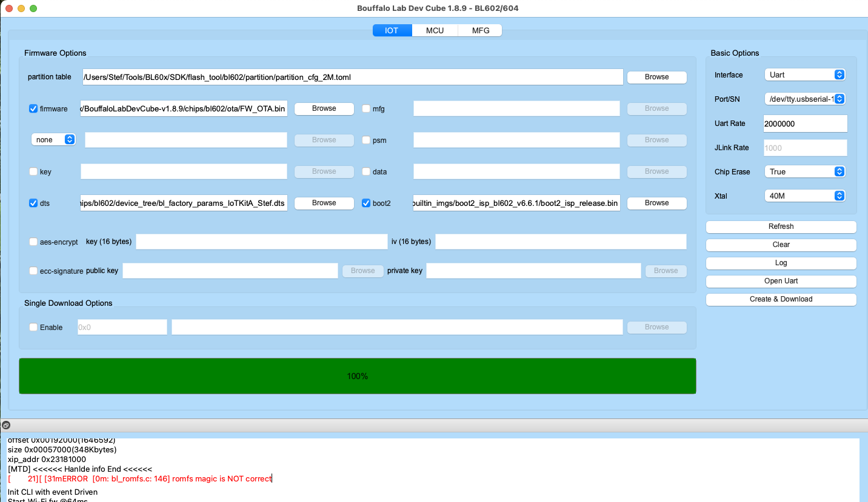Switch to the MCU tab

tap(435, 30)
